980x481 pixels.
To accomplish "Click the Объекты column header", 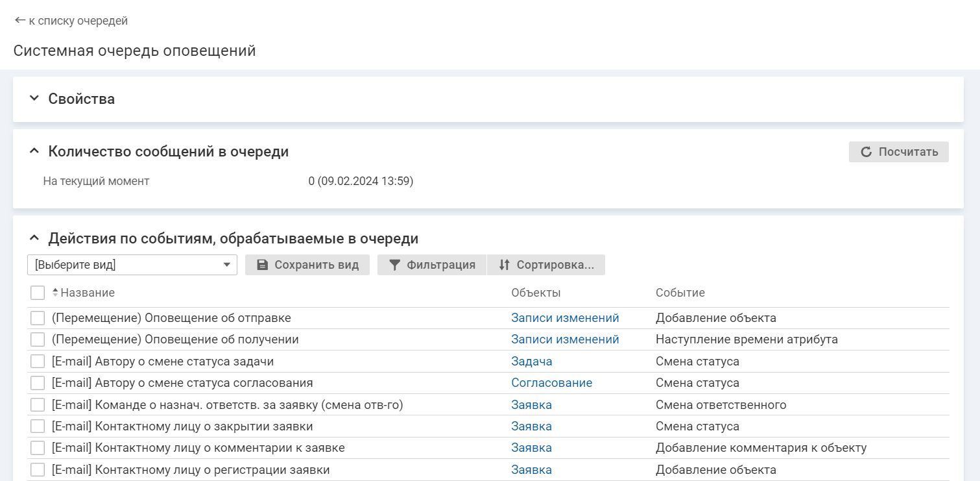I will [536, 293].
